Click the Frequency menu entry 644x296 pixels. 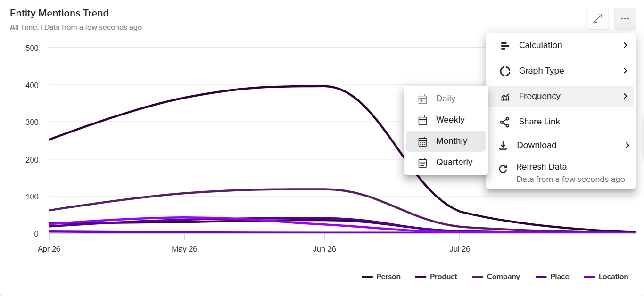tap(561, 96)
